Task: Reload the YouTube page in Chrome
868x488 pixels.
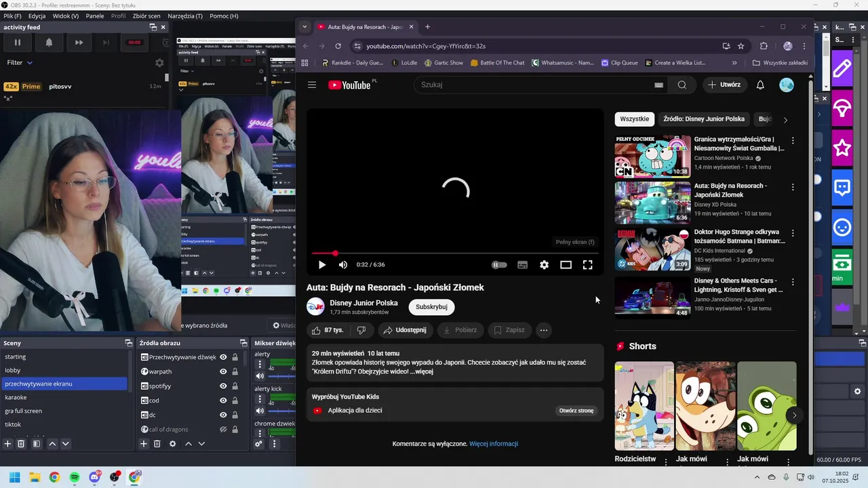Action: point(338,46)
